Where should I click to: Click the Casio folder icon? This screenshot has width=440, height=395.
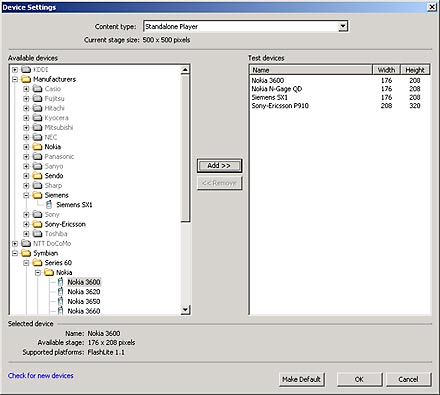38,89
